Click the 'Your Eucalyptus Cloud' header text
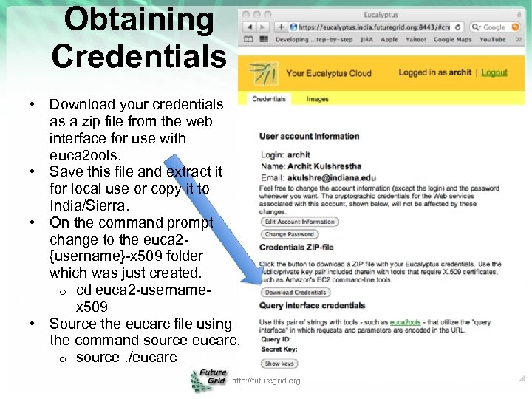The width and height of the screenshot is (532, 399). point(329,73)
